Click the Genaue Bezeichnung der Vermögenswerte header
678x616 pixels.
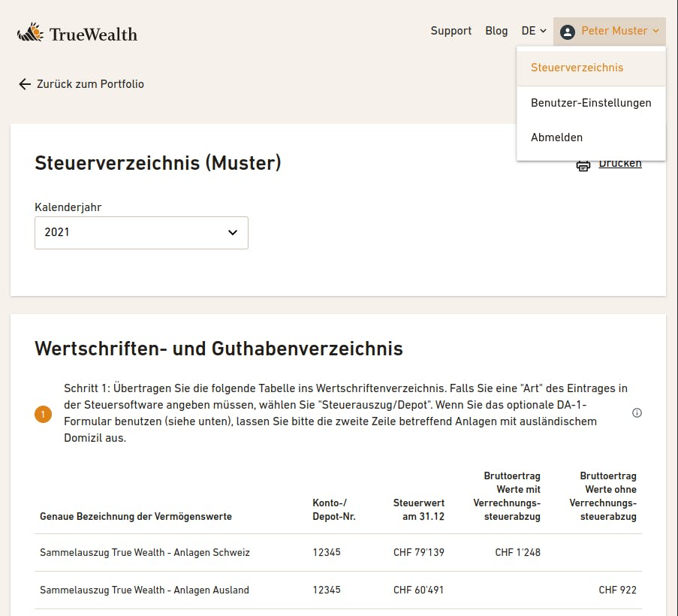[136, 517]
